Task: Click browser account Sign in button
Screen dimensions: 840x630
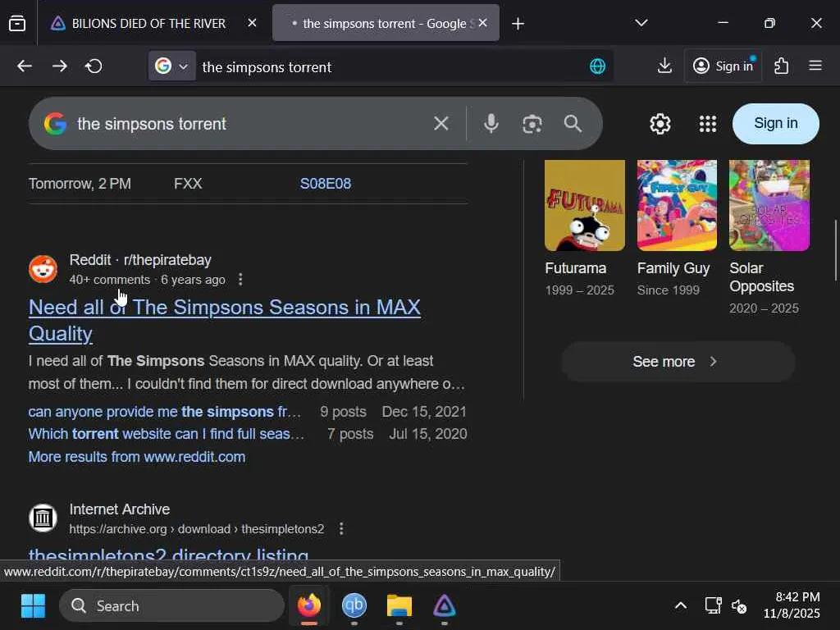Action: pyautogui.click(x=724, y=66)
